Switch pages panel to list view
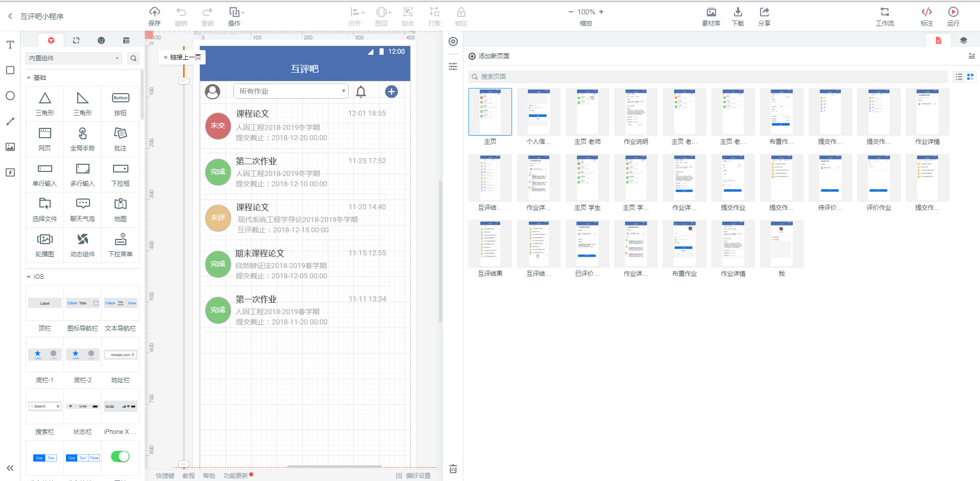The width and height of the screenshot is (980, 481). [x=959, y=77]
